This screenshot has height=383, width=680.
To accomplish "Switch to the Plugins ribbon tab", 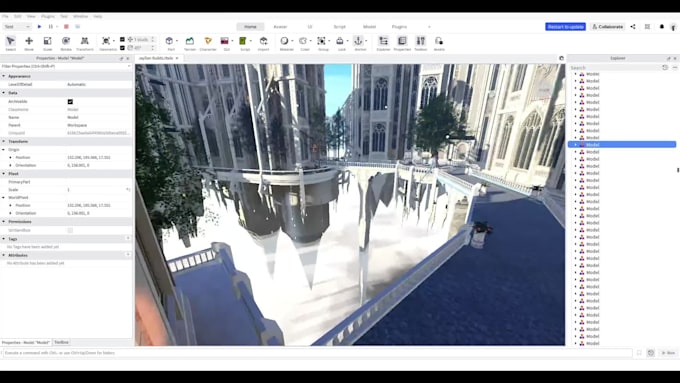I will (x=399, y=27).
